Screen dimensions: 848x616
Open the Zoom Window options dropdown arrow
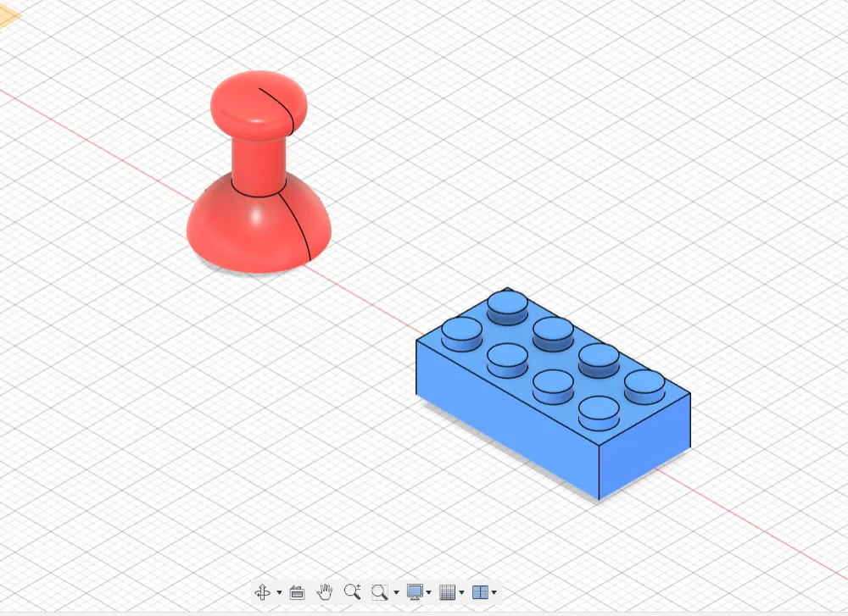coord(396,593)
